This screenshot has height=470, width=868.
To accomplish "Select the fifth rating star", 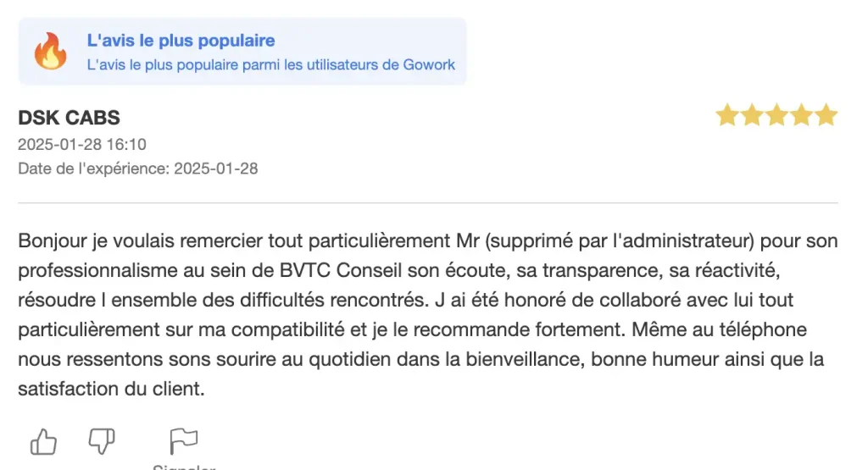I will [x=826, y=115].
